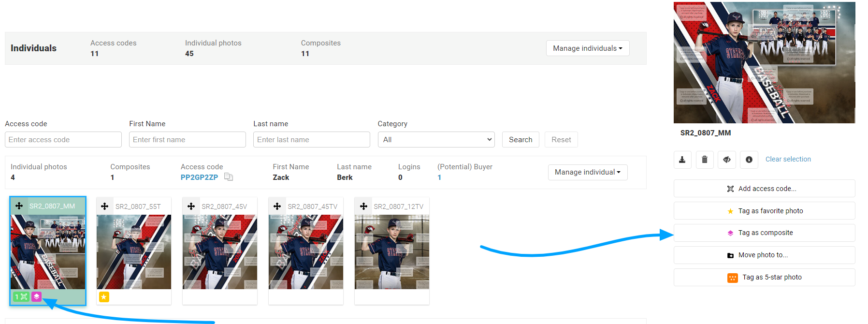
Task: Click move handle on SR2_0807_MM
Action: [19, 206]
